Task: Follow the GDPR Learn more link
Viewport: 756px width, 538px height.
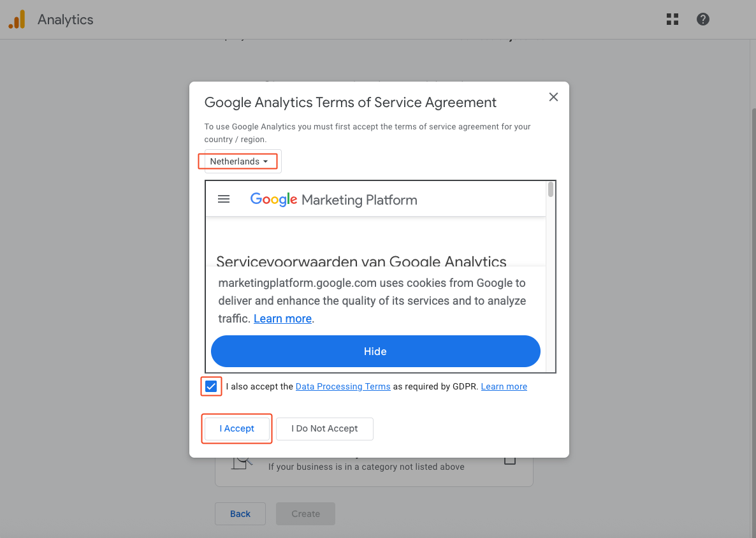Action: 504,386
